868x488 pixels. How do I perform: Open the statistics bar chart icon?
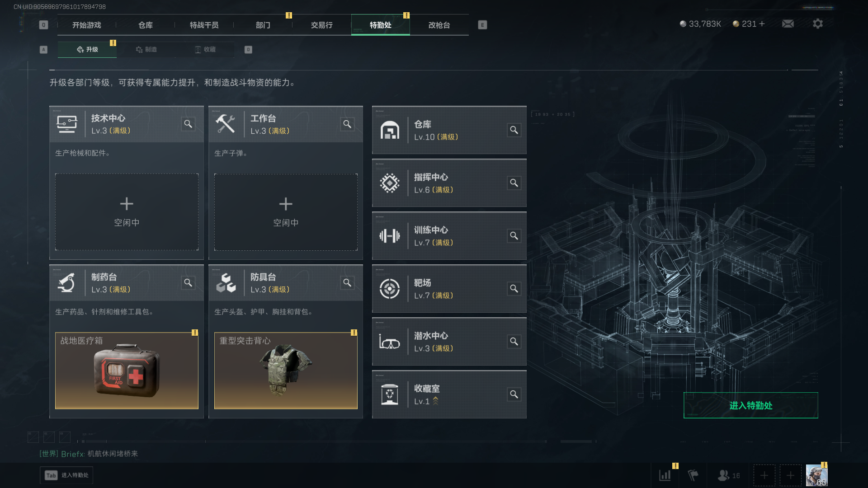click(665, 475)
